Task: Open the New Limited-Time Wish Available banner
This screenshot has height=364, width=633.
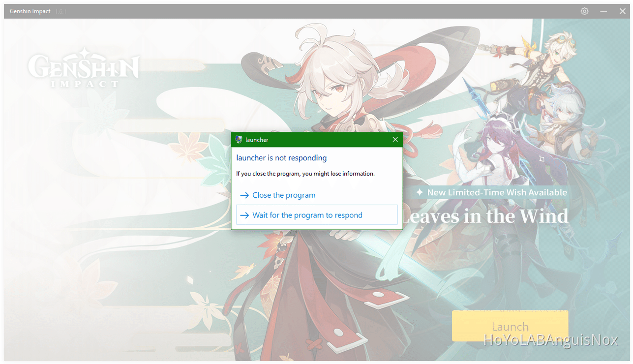Action: coord(497,192)
